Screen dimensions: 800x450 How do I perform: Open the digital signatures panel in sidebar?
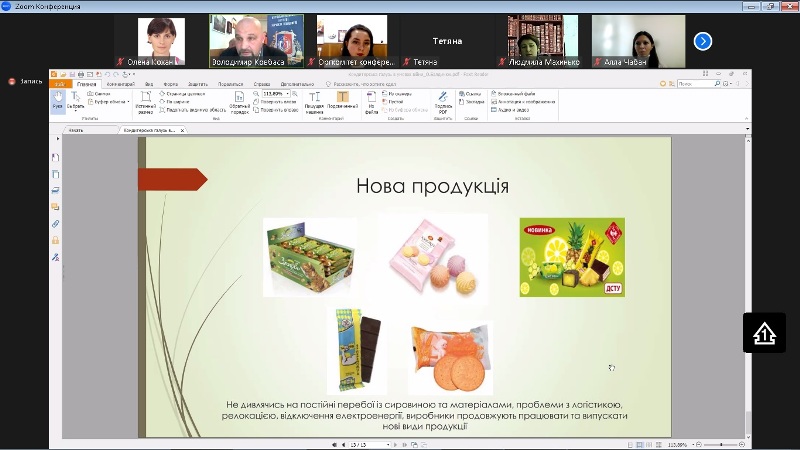point(56,257)
